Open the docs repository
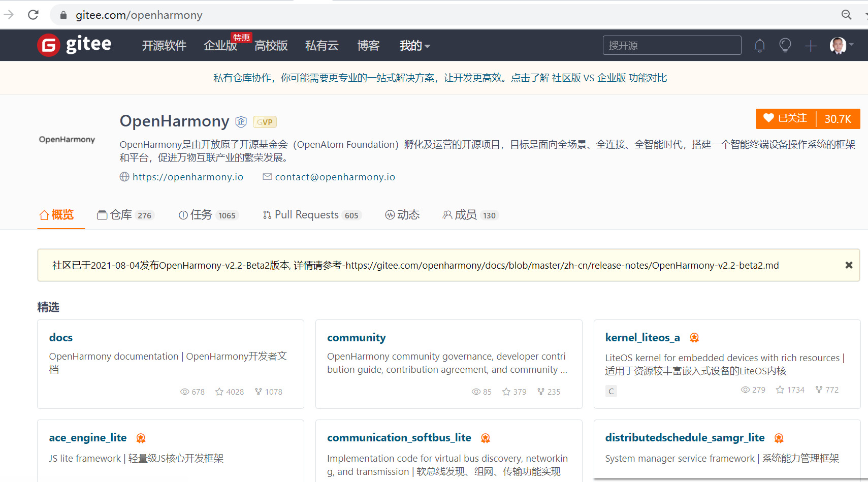The image size is (868, 482). pyautogui.click(x=61, y=337)
